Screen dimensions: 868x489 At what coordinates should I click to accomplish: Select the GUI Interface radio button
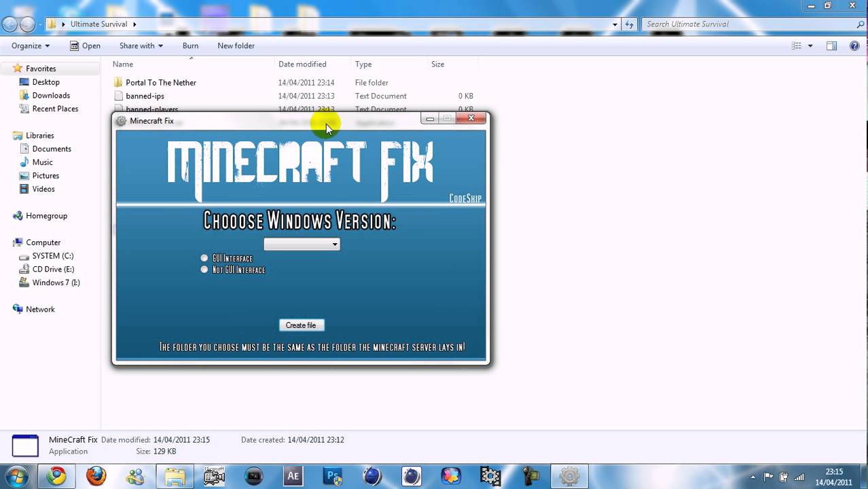(x=204, y=258)
